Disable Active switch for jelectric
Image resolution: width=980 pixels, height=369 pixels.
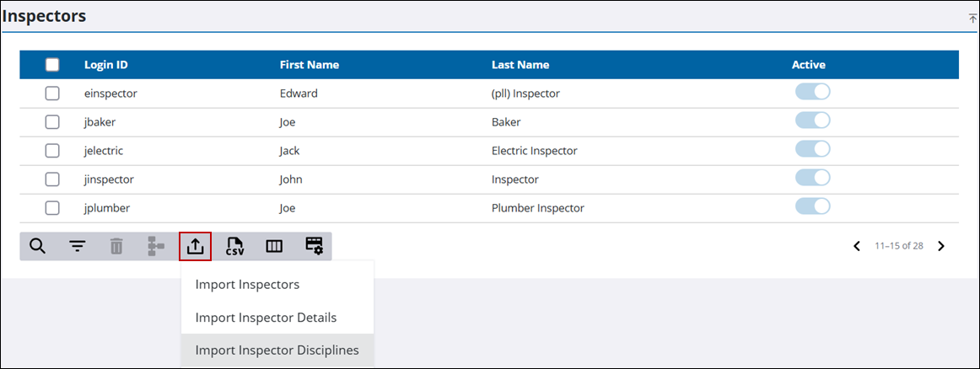(812, 148)
